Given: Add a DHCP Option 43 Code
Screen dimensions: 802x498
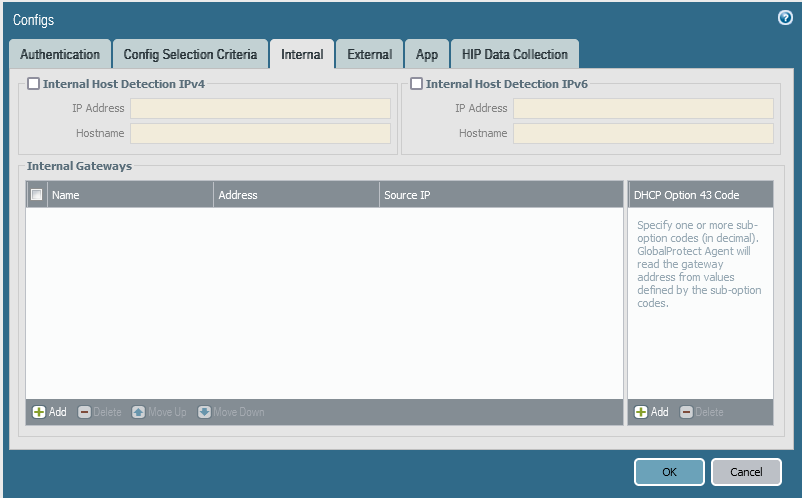Looking at the screenshot, I should [652, 412].
